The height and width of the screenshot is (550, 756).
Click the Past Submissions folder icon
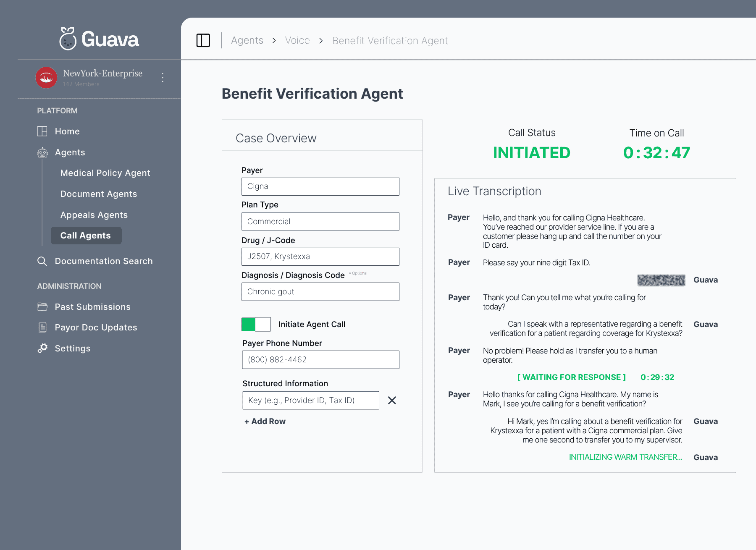coord(42,306)
